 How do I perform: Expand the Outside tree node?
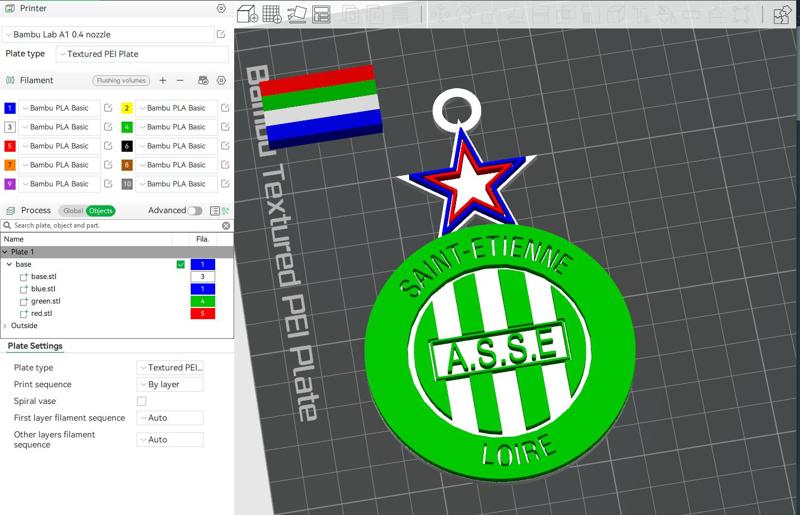[5, 326]
